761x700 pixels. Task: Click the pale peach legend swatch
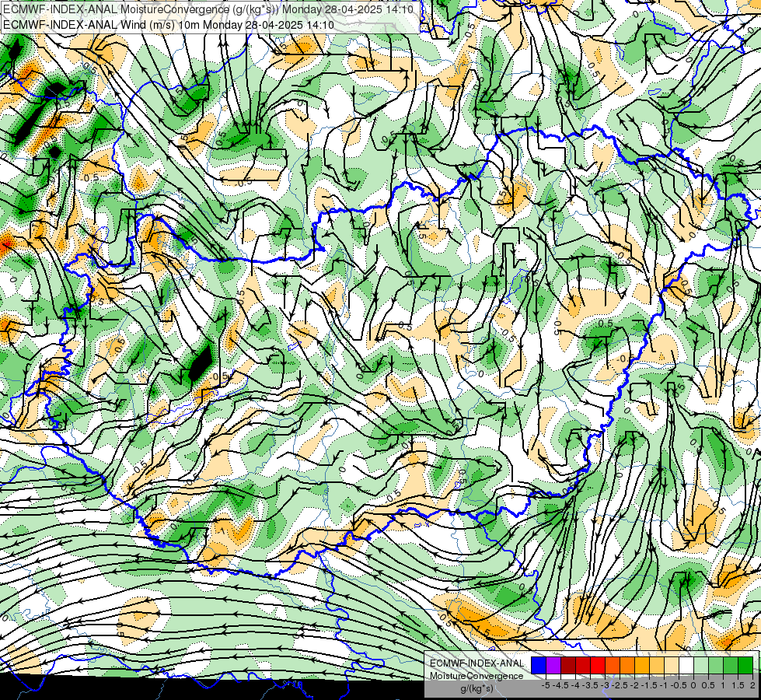pos(672,665)
